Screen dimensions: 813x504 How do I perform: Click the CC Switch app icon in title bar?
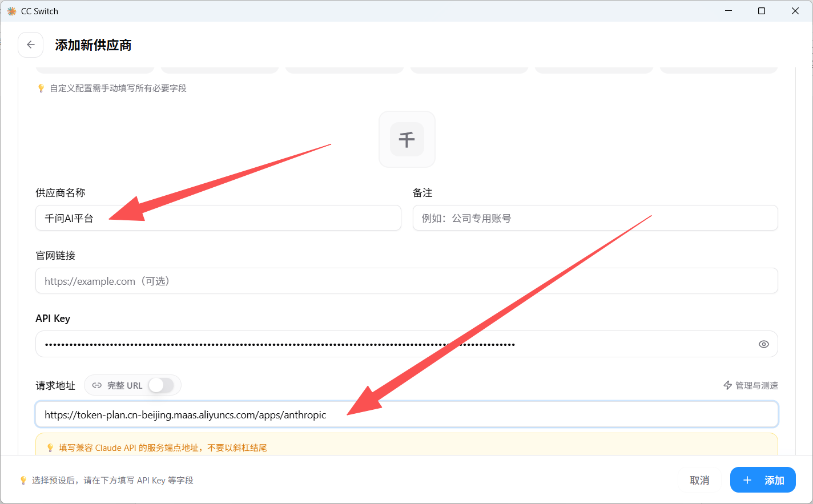pos(11,11)
